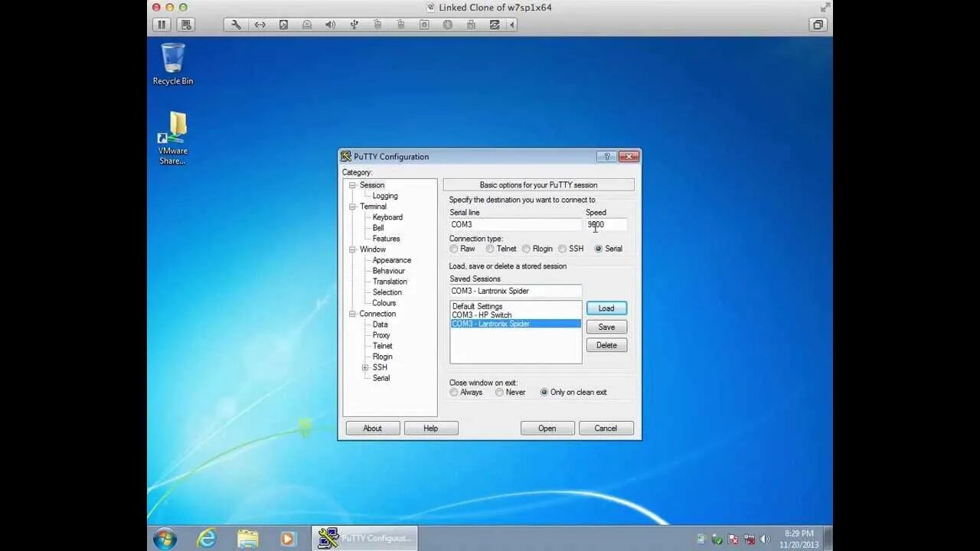
Task: Click the Speed field showing 9600
Action: [x=606, y=224]
